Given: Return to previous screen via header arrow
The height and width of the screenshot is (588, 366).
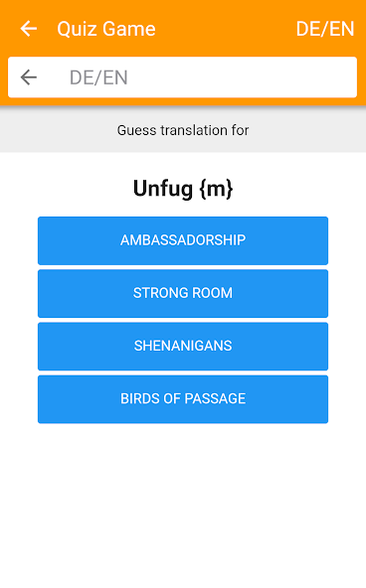Looking at the screenshot, I should [29, 29].
